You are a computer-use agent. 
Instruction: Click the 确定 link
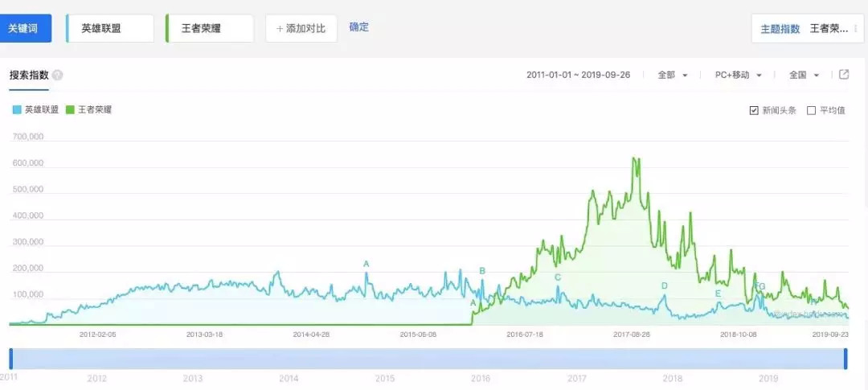tap(359, 27)
